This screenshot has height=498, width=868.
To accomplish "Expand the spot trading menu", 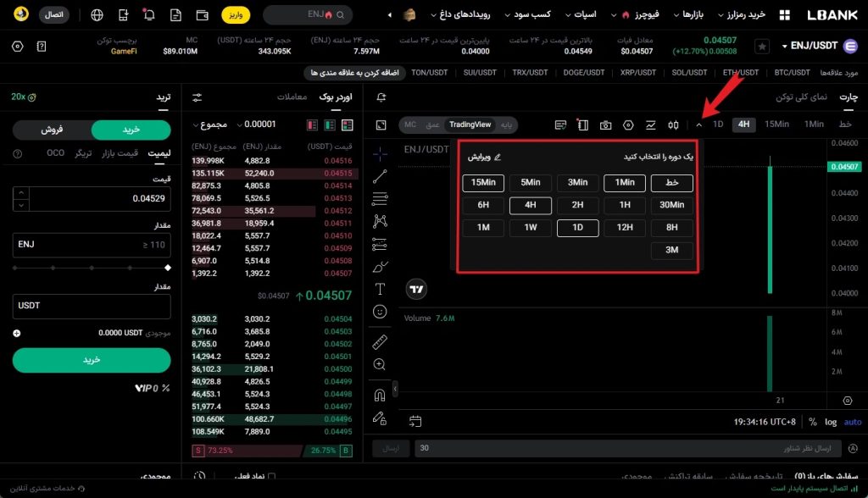I will [x=581, y=15].
